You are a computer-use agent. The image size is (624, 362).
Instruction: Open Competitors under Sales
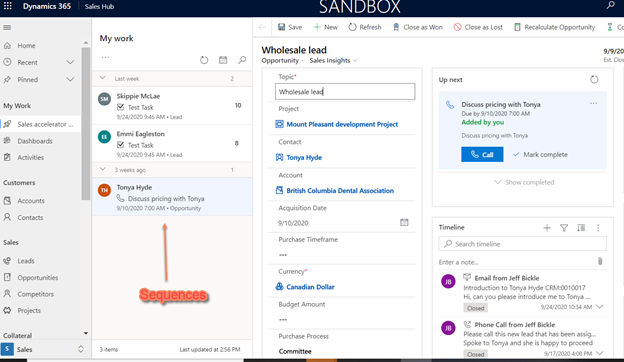pos(35,294)
